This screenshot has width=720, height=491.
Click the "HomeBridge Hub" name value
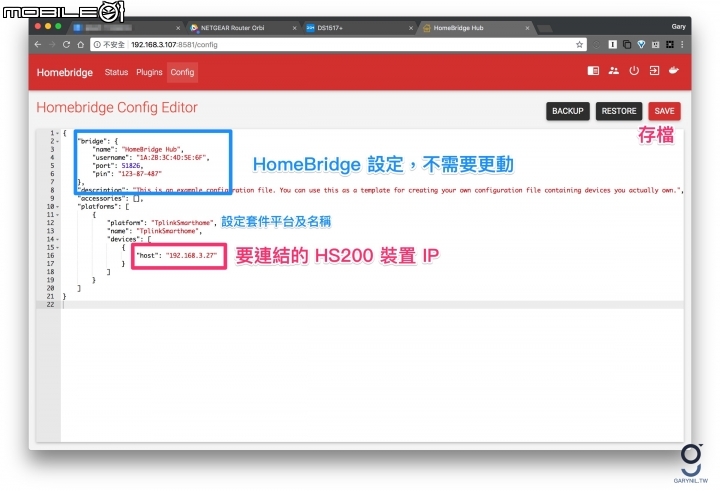[x=152, y=149]
